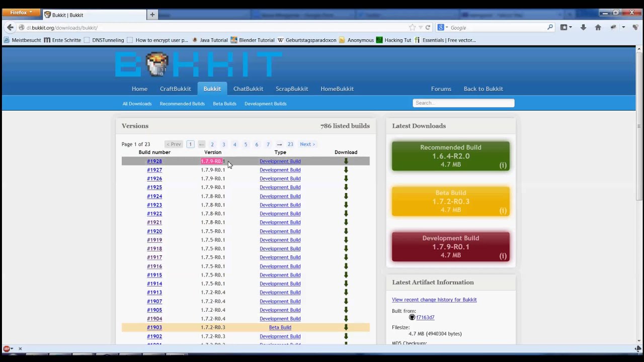Open the Forums link
Screen dimensions: 644x362
(x=441, y=89)
